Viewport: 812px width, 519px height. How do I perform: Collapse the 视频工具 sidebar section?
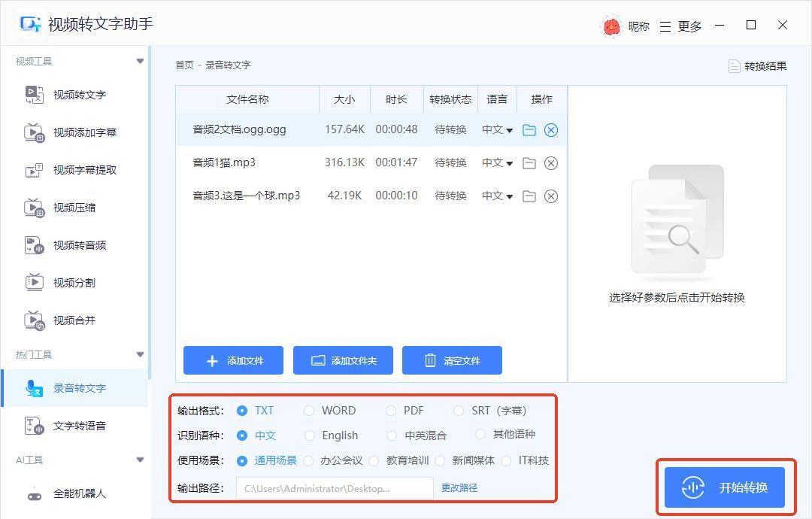click(140, 62)
